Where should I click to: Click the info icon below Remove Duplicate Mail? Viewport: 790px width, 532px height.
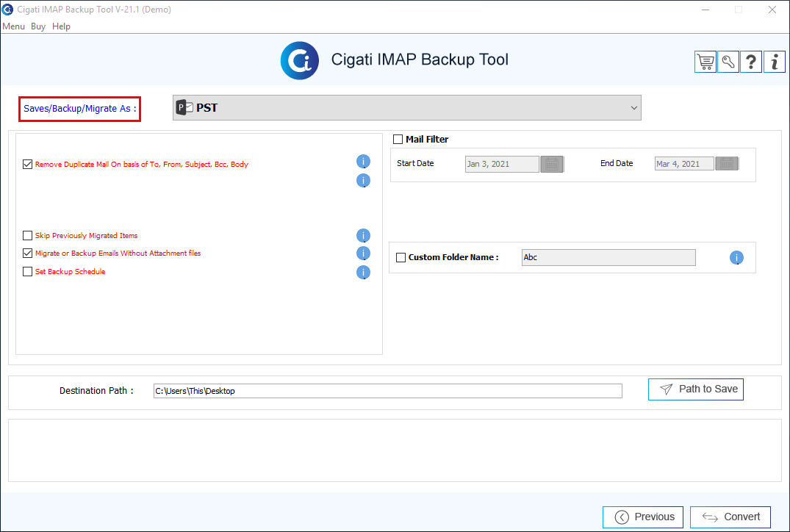(363, 180)
